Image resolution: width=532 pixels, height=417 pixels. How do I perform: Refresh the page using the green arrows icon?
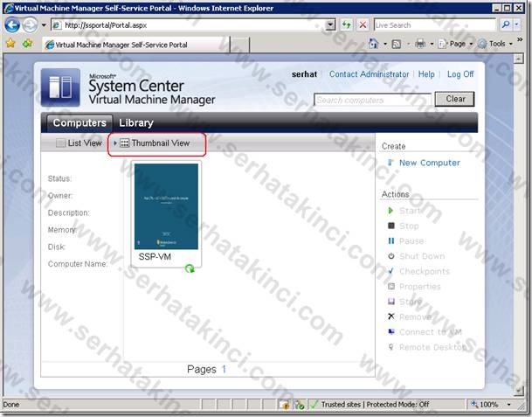click(347, 25)
